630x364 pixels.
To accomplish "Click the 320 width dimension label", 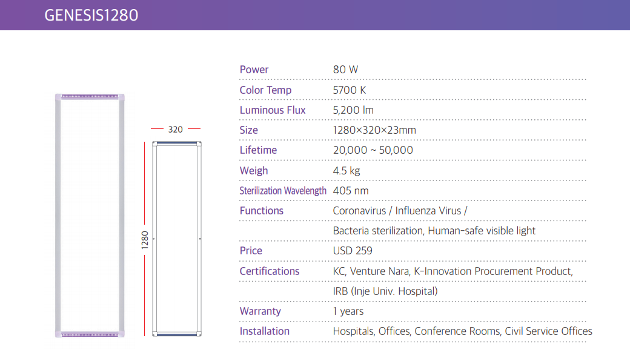I will 176,129.
